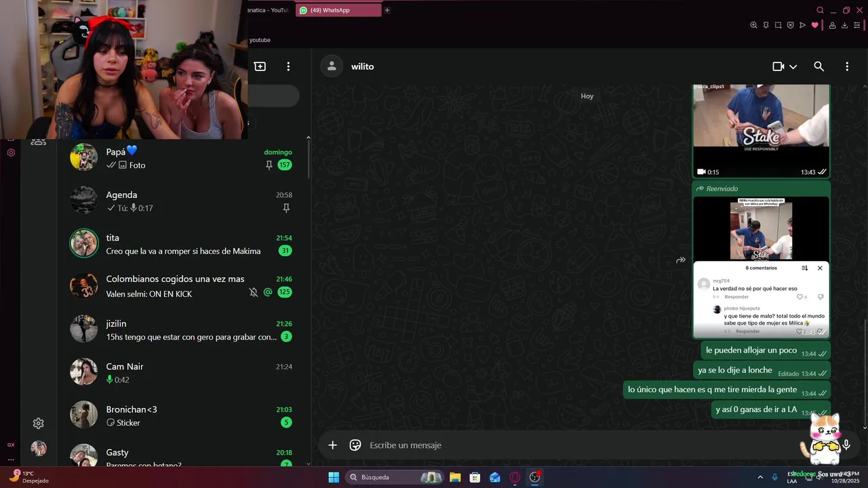Click the chat list scrollbar down arrow

point(309,464)
